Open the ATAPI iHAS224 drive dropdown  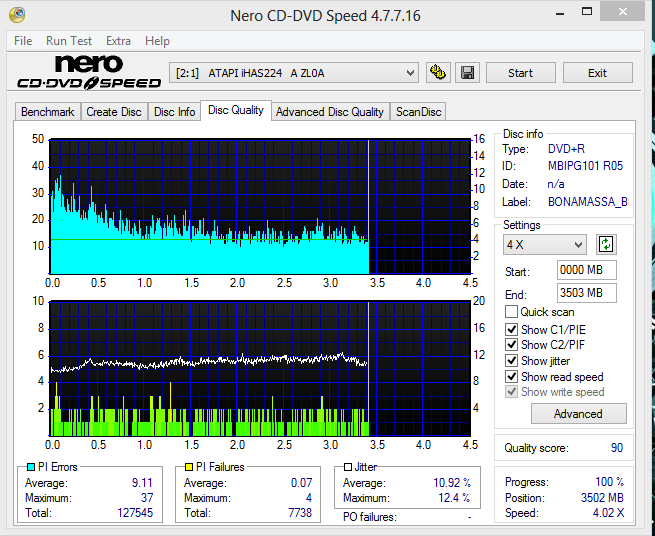[294, 73]
